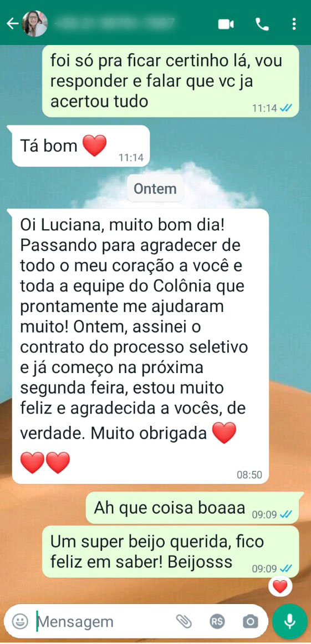Select the 'foi só pra ficar certinho' message
Viewport: 311px width, 644px height.
171,81
